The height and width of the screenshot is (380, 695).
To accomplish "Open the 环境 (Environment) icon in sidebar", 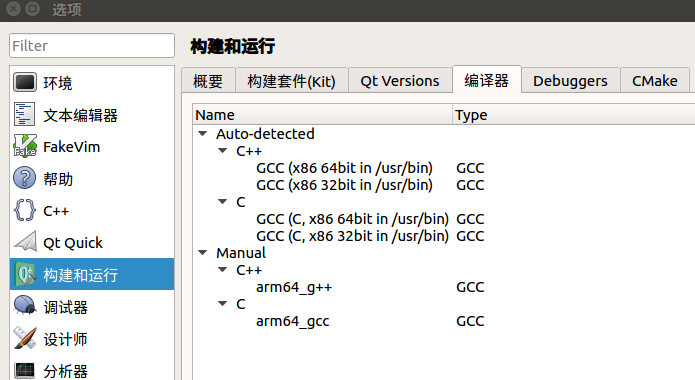I will coord(25,82).
